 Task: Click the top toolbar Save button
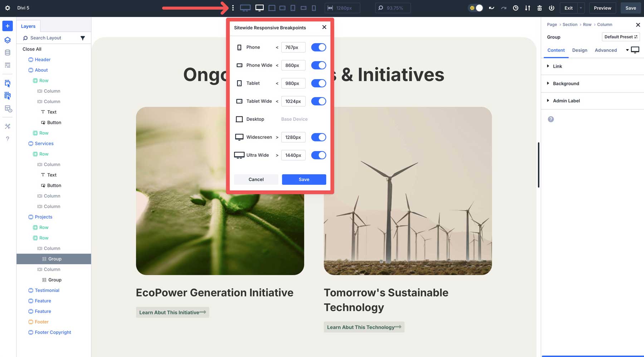[x=630, y=8]
